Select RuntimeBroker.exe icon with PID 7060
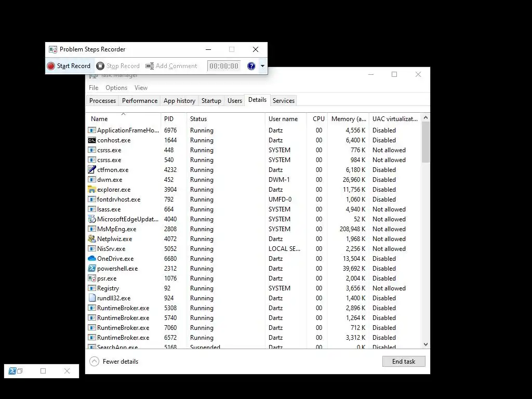Screen dimensions: 532x399 coord(91,328)
